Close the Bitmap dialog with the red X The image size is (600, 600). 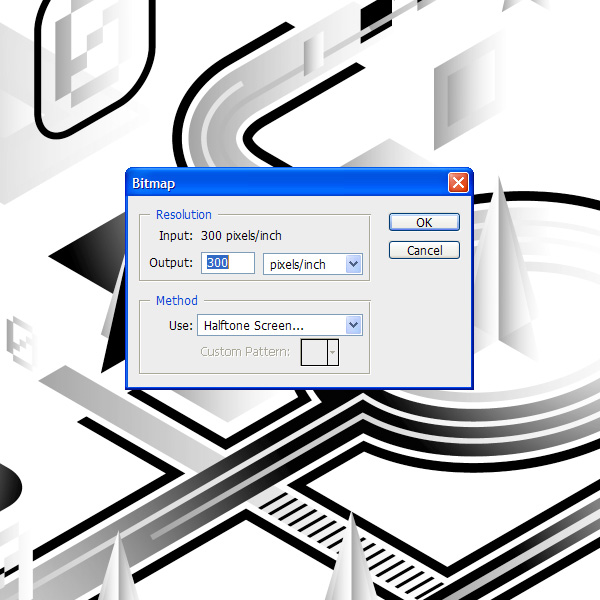458,183
